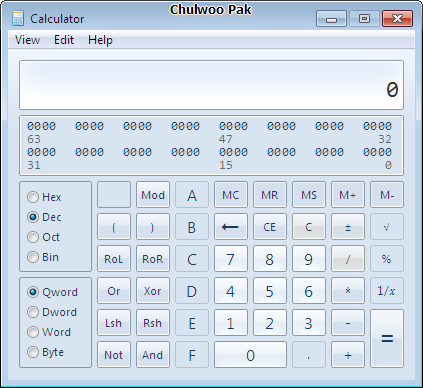423x388 pixels.
Task: Click the digit 6 button
Action: 309,291
